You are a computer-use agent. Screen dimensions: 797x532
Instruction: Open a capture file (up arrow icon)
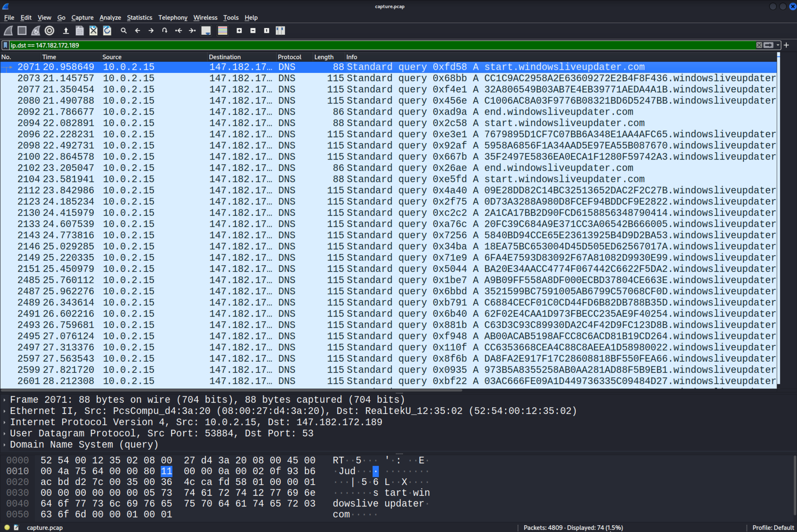66,31
